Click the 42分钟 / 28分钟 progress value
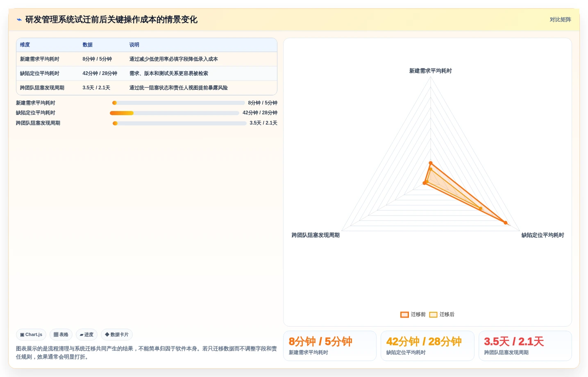This screenshot has height=377, width=588. (260, 113)
